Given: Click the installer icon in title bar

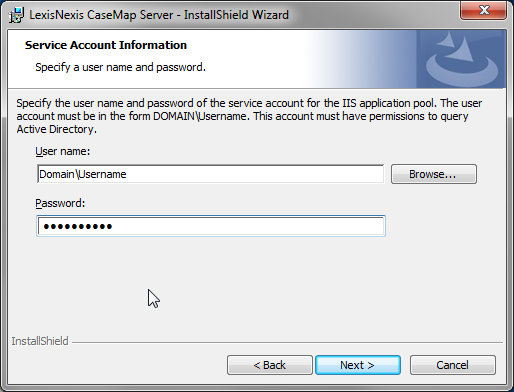Looking at the screenshot, I should [16, 15].
